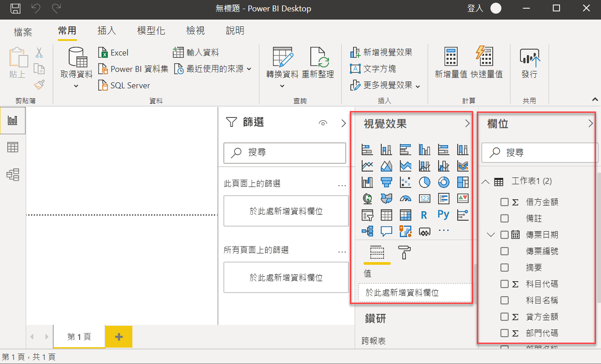Viewport: 601px width, 364px height.
Task: Click 重新整理 to refresh data
Action: point(318,63)
